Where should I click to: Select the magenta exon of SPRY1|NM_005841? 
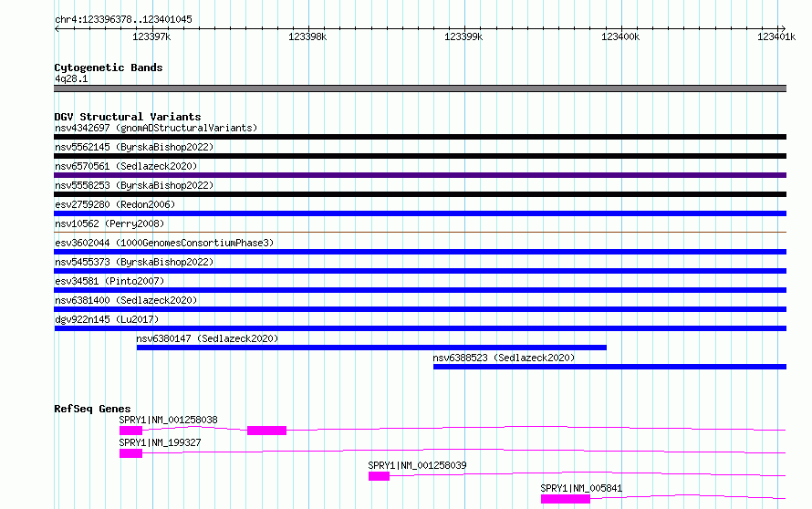pos(566,499)
